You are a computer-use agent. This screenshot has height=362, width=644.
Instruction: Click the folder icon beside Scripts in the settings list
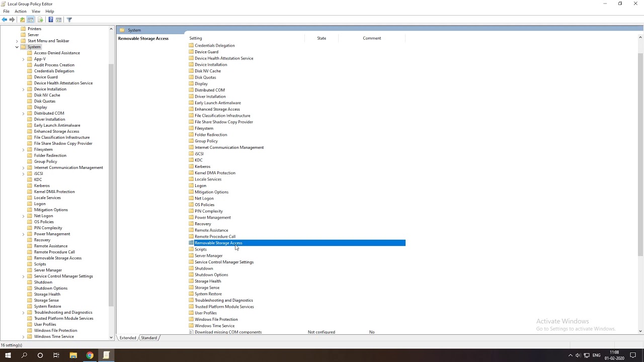pyautogui.click(x=191, y=249)
